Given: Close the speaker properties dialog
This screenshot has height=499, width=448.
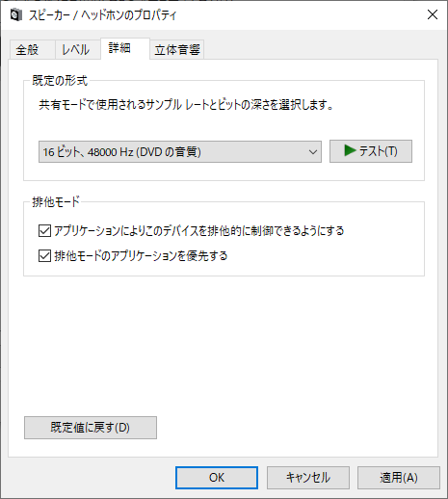Looking at the screenshot, I should point(433,14).
